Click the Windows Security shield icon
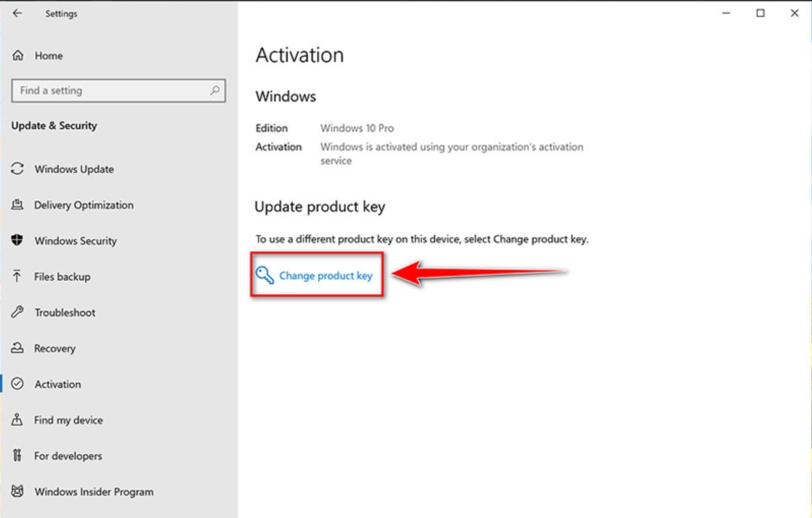Viewport: 812px width, 518px height. click(17, 240)
